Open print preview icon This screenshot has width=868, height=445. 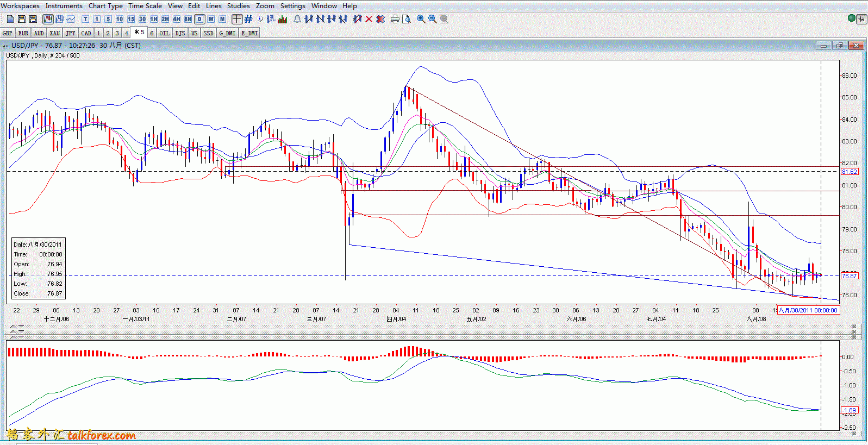(406, 19)
